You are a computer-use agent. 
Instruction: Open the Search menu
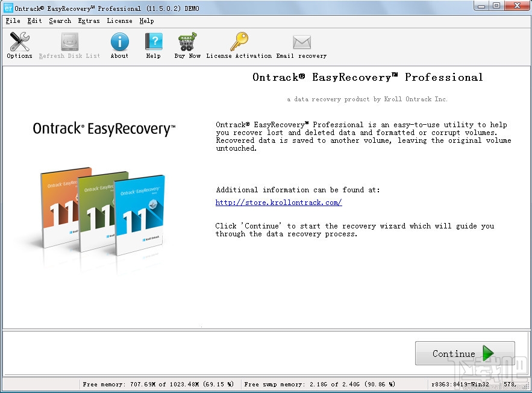[60, 20]
